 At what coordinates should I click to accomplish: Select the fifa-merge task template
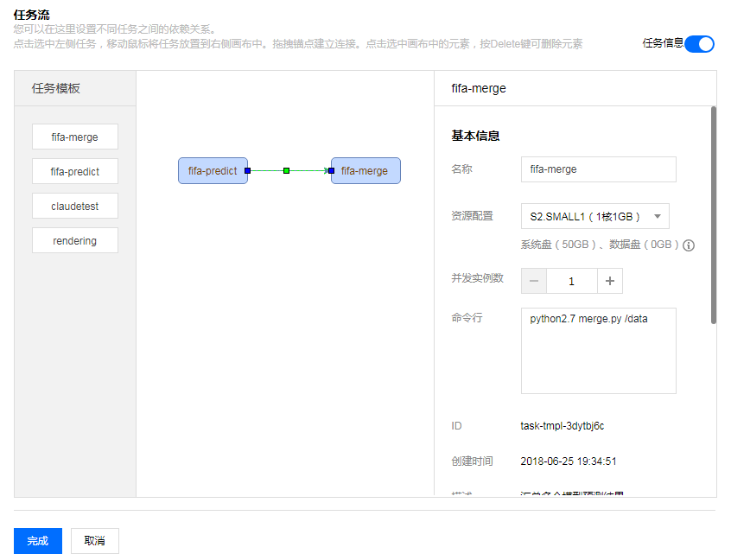[x=75, y=137]
